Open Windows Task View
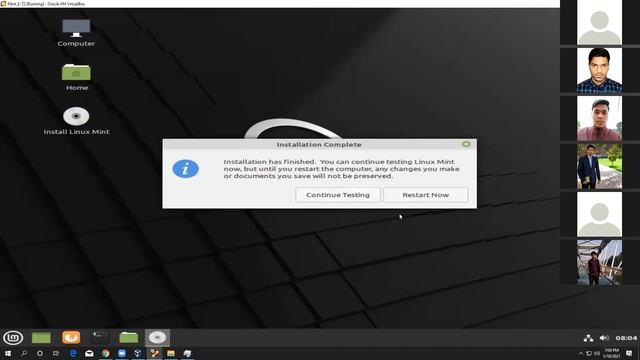The width and height of the screenshot is (640, 360). pos(56,353)
